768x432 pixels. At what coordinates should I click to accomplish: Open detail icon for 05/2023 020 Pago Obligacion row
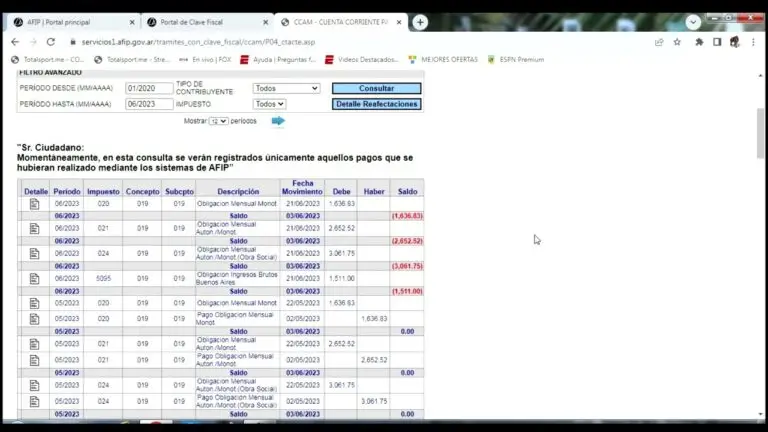(34, 319)
